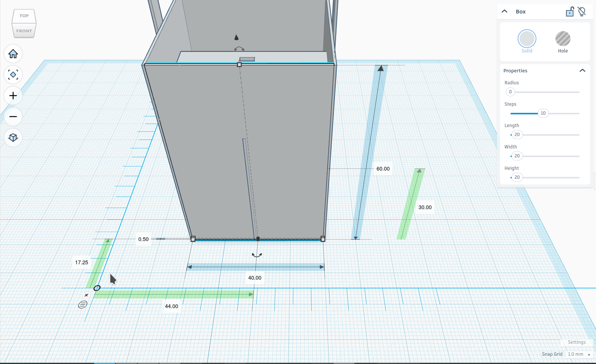Select the Solid shape mode
Viewport: 596px width, 364px height.
click(x=527, y=39)
